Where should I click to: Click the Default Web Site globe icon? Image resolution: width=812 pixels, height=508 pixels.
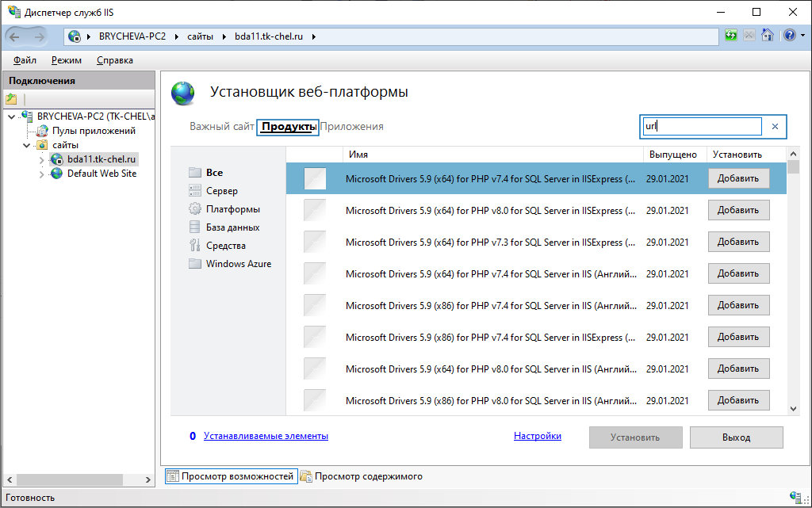pyautogui.click(x=56, y=174)
